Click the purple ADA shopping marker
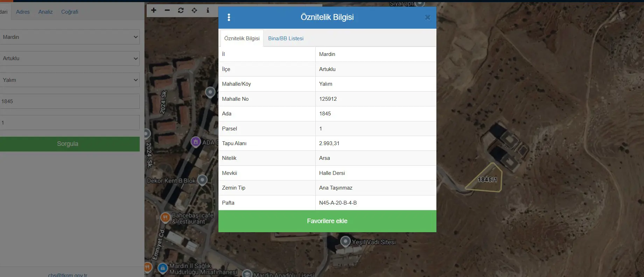 196,142
